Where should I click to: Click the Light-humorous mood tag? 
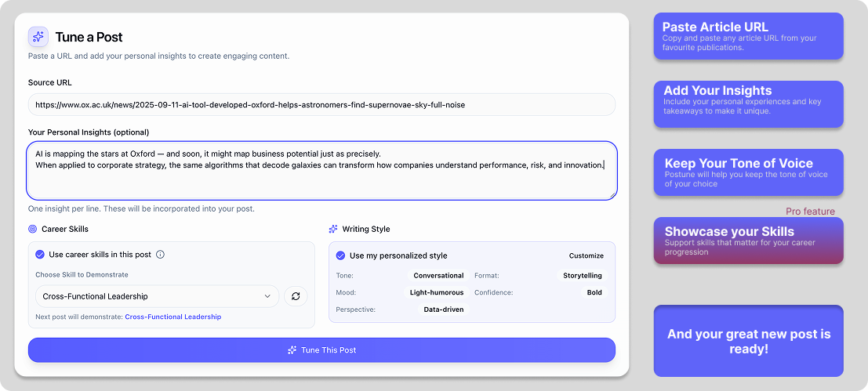(x=436, y=292)
